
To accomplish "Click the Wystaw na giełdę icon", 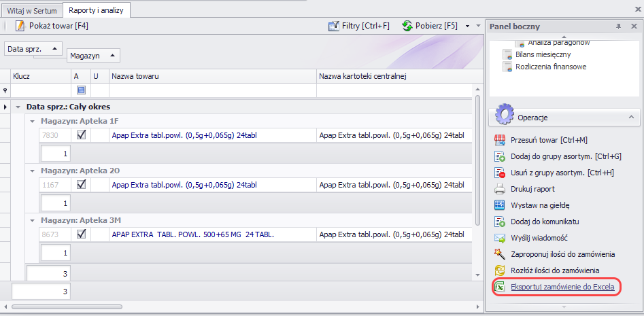I will point(500,205).
